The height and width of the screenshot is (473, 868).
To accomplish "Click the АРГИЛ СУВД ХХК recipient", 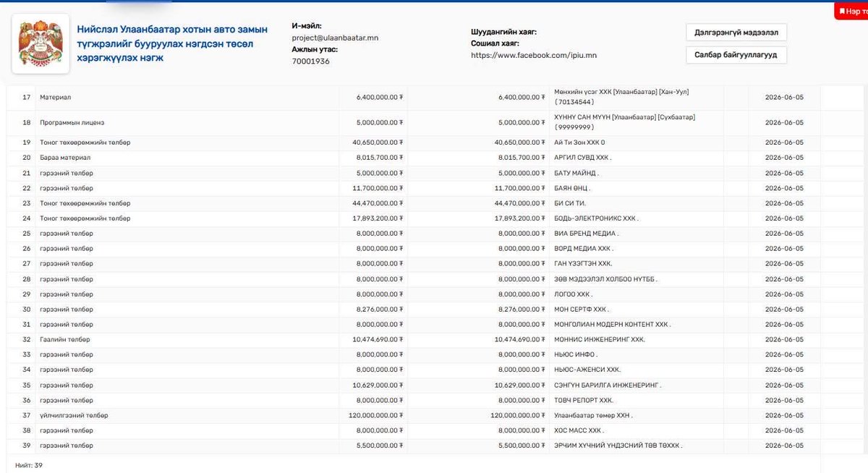I will 582,157.
